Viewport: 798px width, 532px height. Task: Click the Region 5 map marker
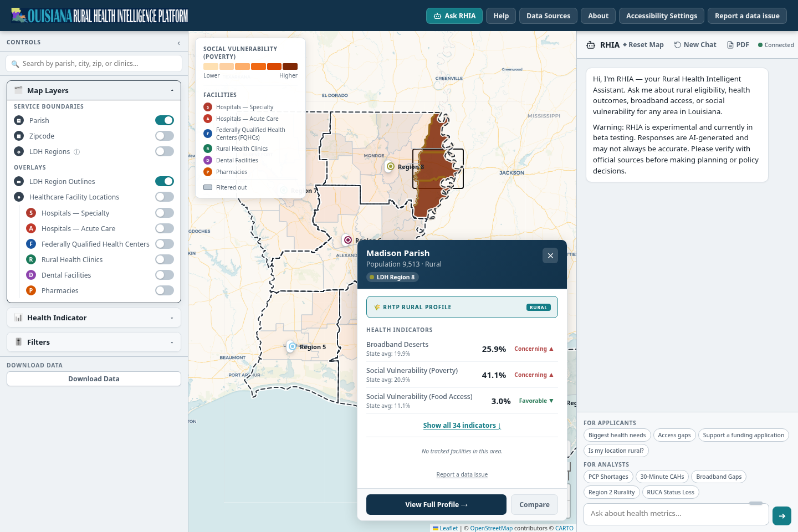(292, 346)
